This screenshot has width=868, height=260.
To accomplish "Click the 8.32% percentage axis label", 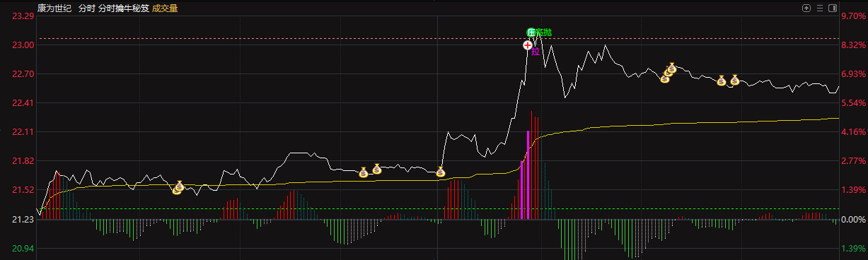I will pos(853,45).
